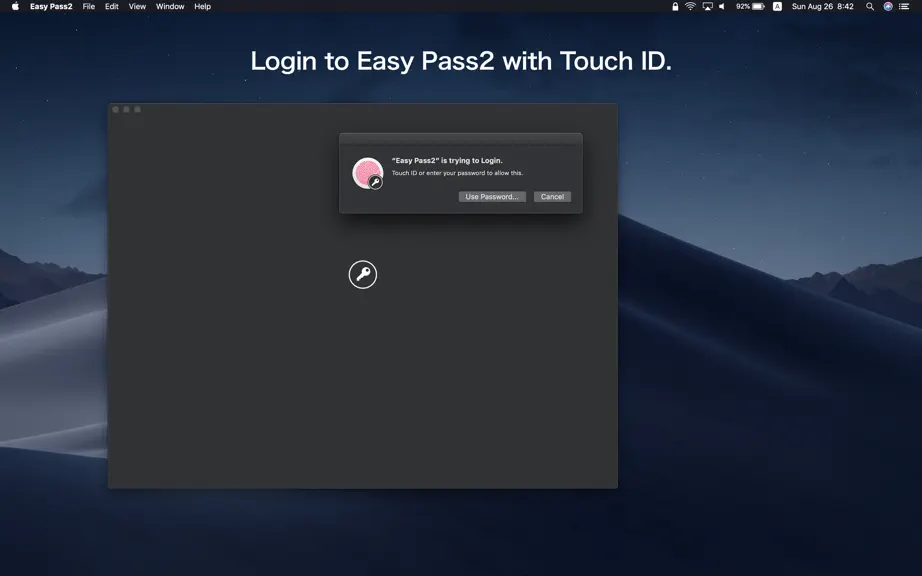Click the volume speaker icon
The height and width of the screenshot is (576, 922).
pyautogui.click(x=722, y=6)
